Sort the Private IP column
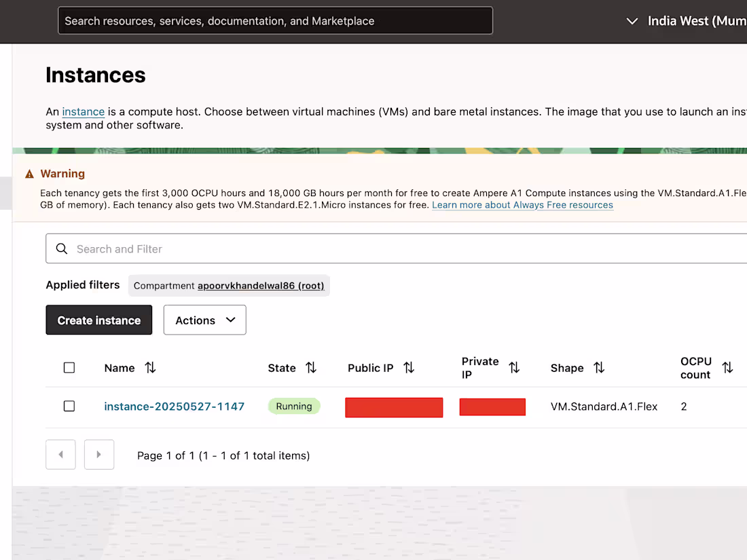 tap(515, 368)
